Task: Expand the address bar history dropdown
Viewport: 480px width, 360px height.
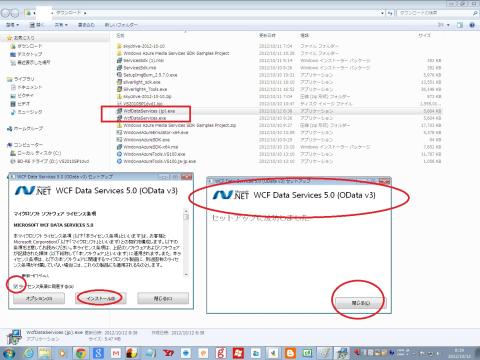Action: [382, 13]
